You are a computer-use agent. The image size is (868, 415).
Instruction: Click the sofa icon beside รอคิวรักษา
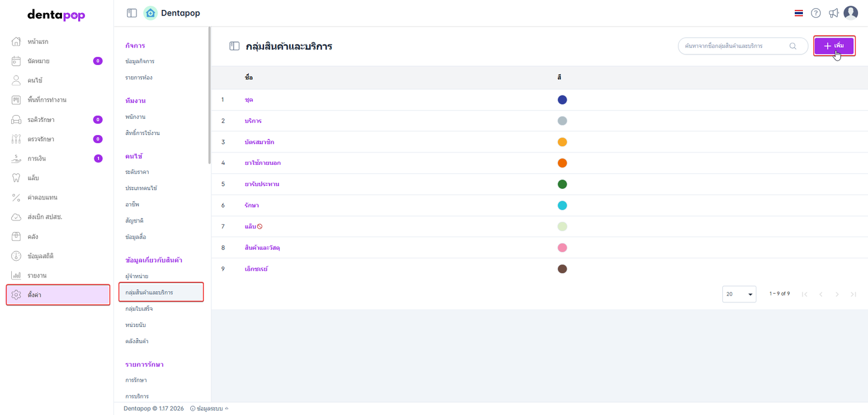click(x=17, y=120)
